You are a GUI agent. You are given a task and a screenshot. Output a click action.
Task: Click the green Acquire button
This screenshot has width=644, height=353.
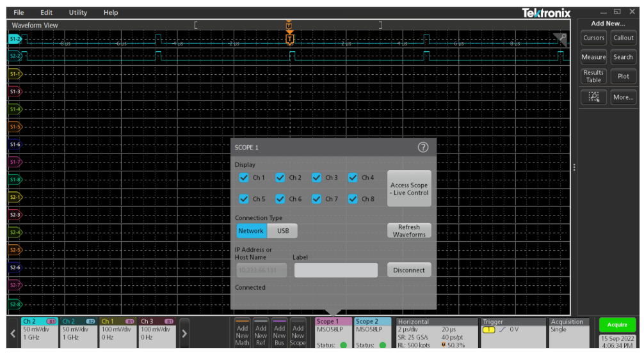click(617, 325)
